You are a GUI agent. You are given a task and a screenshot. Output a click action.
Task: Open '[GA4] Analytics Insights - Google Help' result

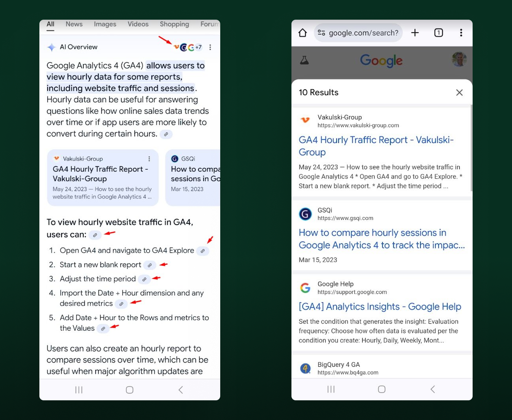[380, 306]
